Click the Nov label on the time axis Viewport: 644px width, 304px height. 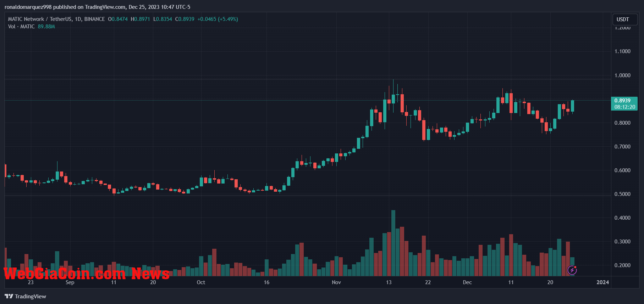point(336,282)
